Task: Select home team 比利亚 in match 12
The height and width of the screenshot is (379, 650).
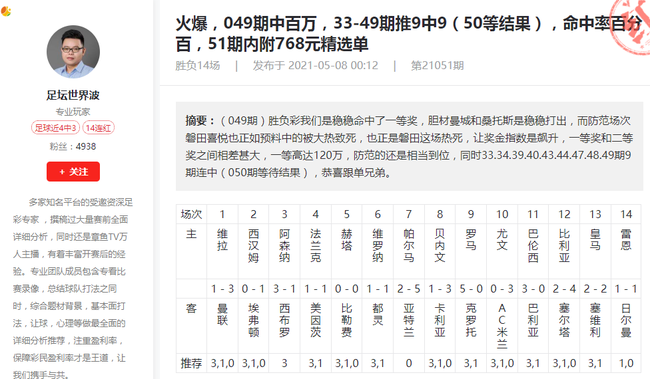Action: click(565, 246)
